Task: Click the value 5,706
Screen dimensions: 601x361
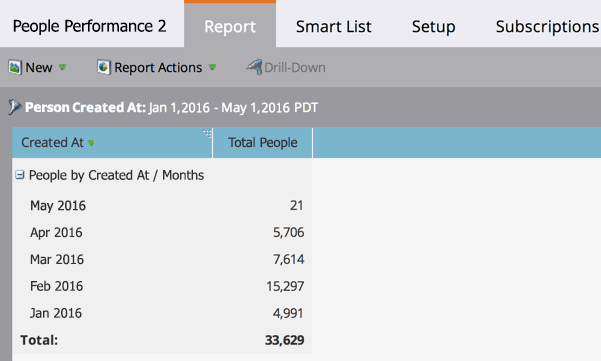Action: click(289, 233)
